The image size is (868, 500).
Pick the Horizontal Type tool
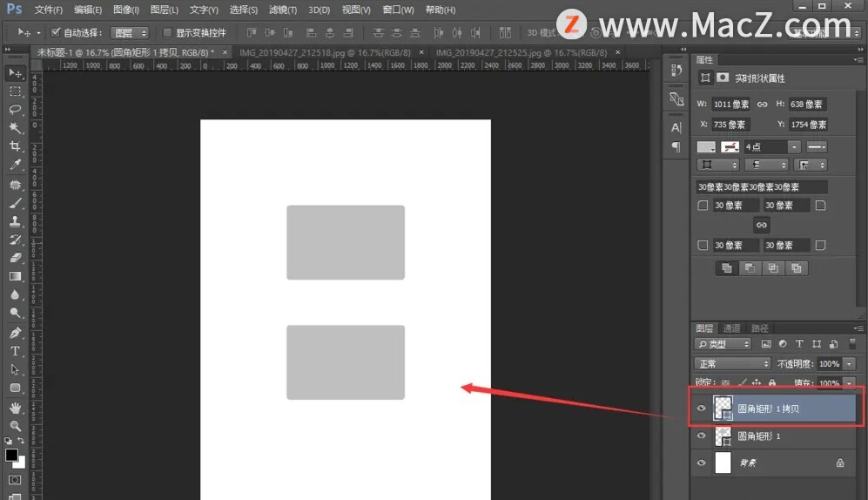tap(15, 350)
